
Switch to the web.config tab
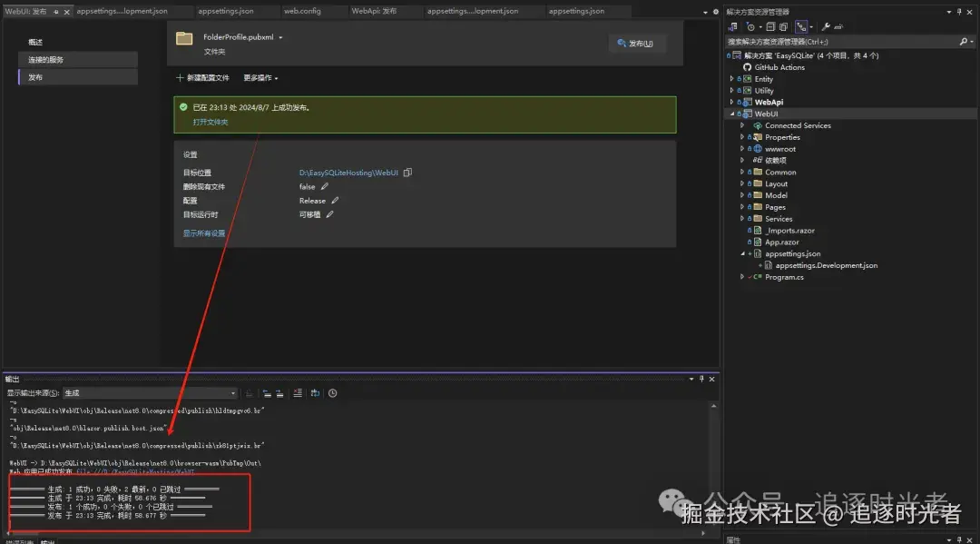(302, 11)
